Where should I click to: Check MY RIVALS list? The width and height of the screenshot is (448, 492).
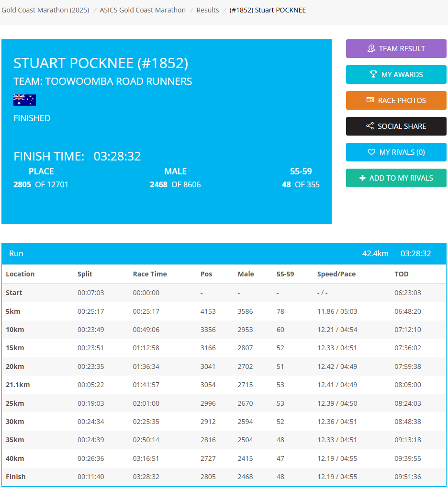pos(396,152)
